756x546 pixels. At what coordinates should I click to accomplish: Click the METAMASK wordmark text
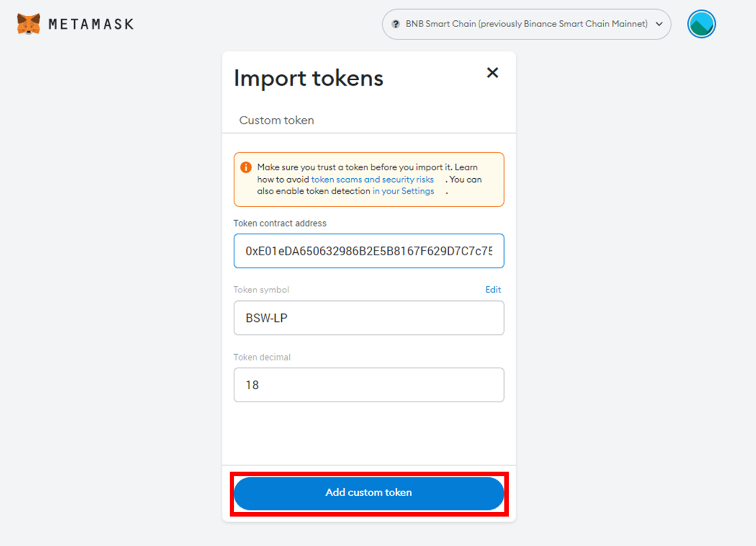91,24
